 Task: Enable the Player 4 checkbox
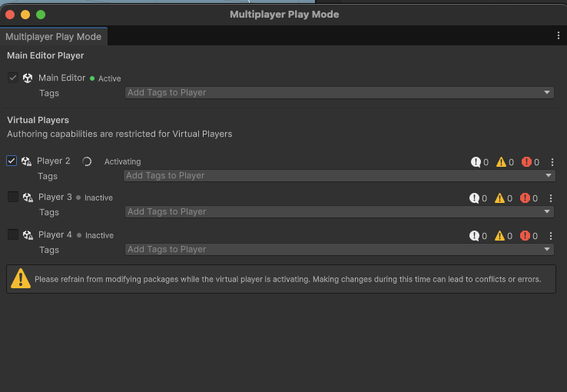click(13, 234)
